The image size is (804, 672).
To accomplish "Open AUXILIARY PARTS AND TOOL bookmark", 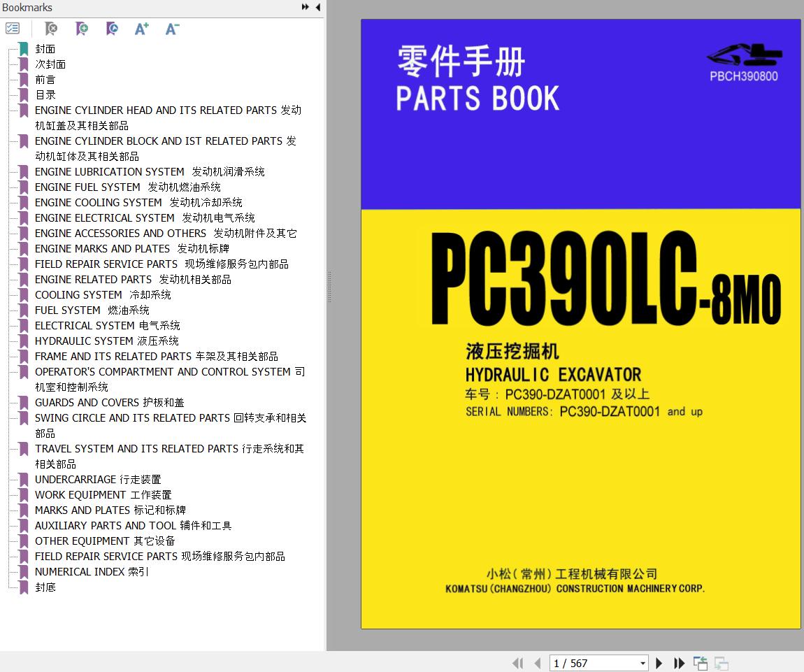I will point(134,526).
